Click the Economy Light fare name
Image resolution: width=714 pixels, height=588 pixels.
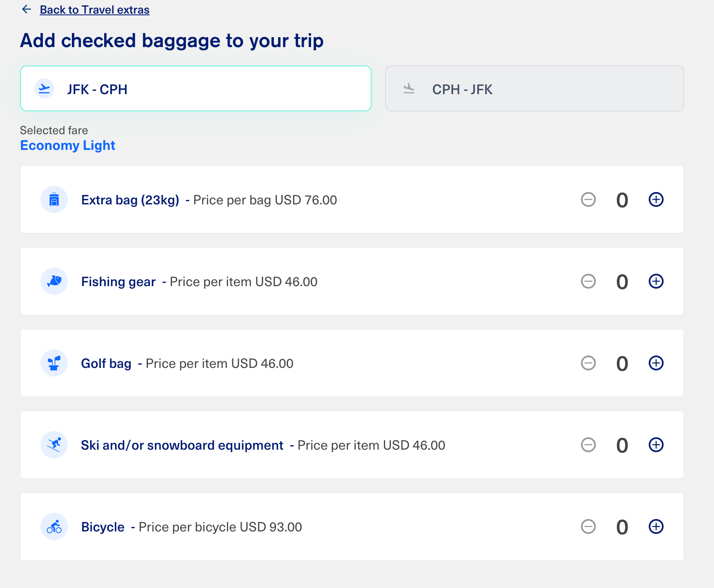coord(68,145)
